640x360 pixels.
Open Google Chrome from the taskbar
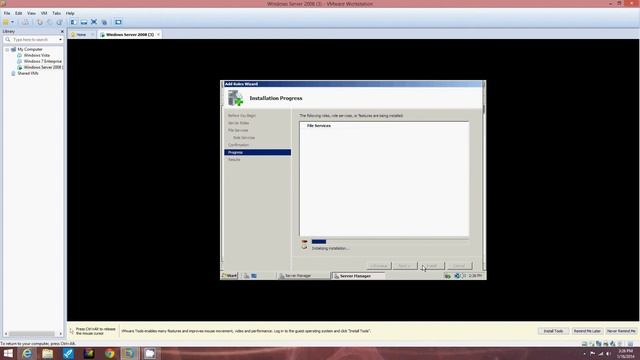click(x=109, y=353)
